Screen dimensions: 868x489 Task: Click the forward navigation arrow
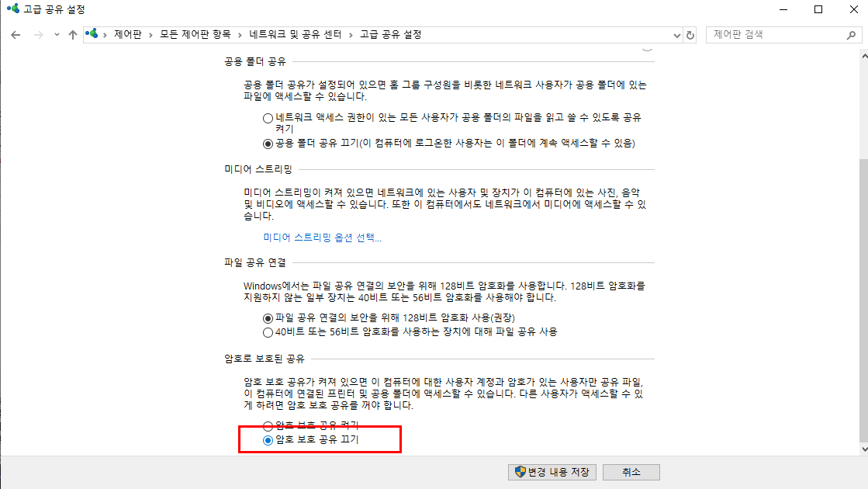(x=38, y=35)
